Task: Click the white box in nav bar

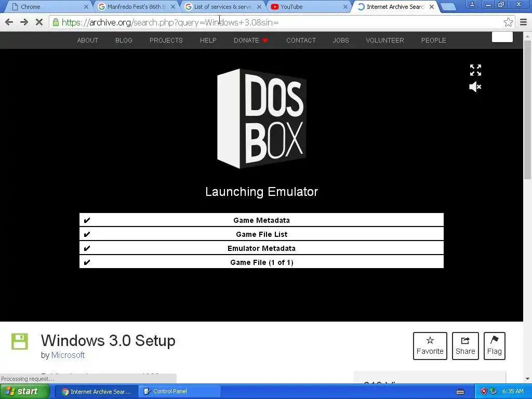Action: tap(502, 37)
